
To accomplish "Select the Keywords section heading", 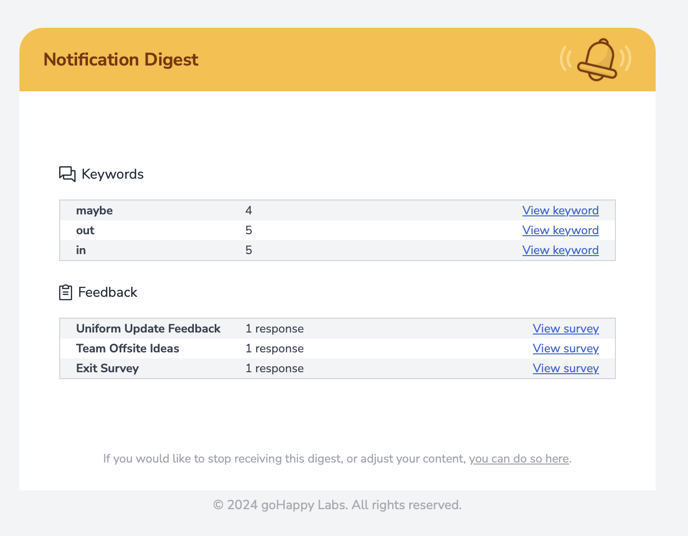I will click(112, 174).
